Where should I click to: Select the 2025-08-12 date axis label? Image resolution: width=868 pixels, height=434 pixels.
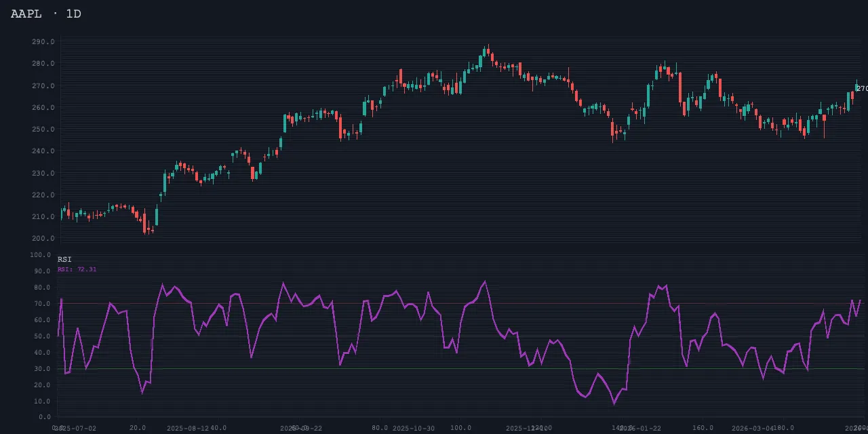point(188,429)
